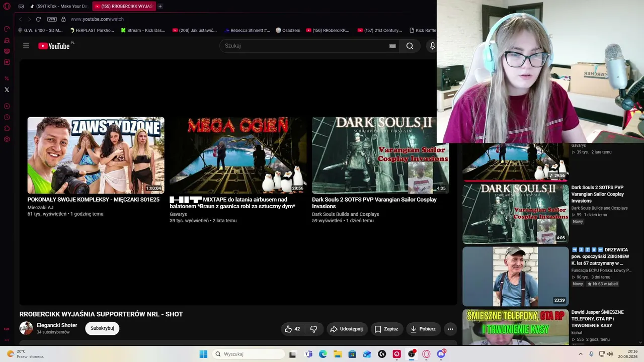Open ŚMIESZNE TELEFONY, GTA RP thumbnail
Image resolution: width=644 pixels, height=362 pixels.
516,327
